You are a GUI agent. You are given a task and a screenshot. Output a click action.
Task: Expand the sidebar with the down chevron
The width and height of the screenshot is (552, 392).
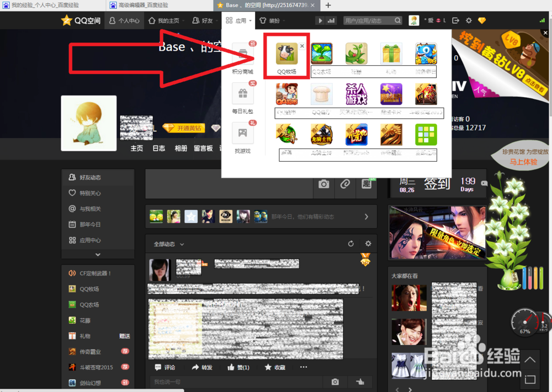point(98,255)
